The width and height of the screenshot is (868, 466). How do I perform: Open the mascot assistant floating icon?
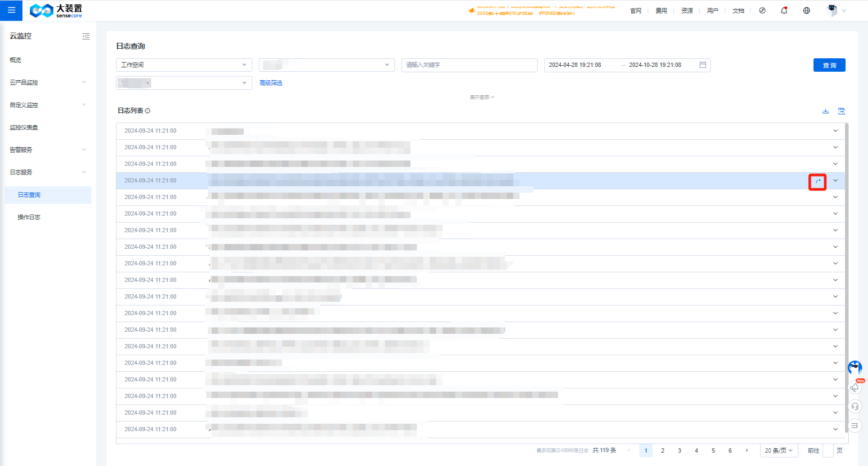click(x=855, y=368)
